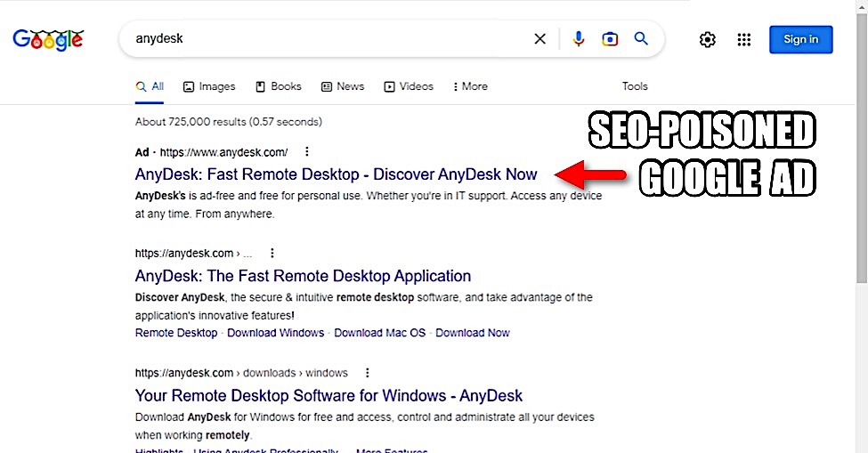Open the AnyDesk ad result headline
Image resolution: width=868 pixels, height=453 pixels.
point(336,174)
